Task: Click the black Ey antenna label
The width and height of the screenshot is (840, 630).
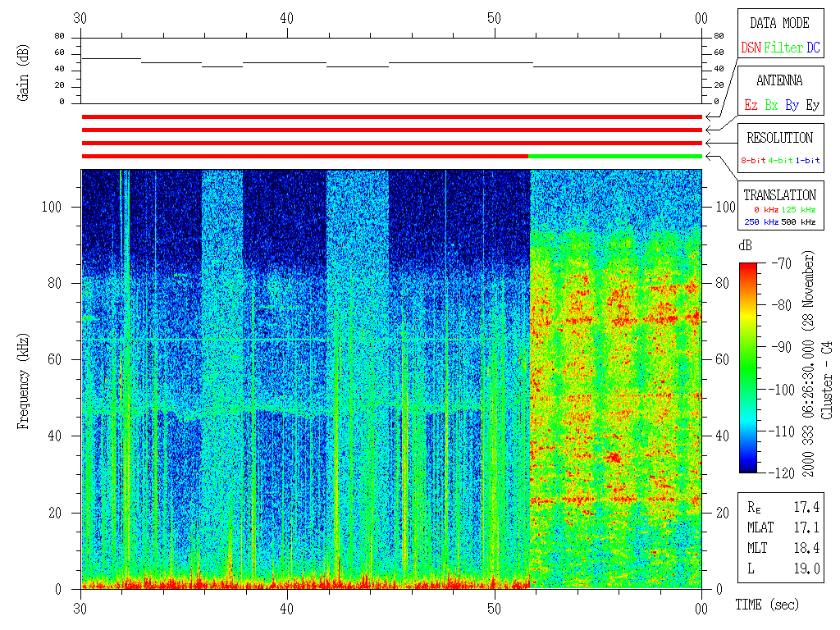Action: [812, 106]
